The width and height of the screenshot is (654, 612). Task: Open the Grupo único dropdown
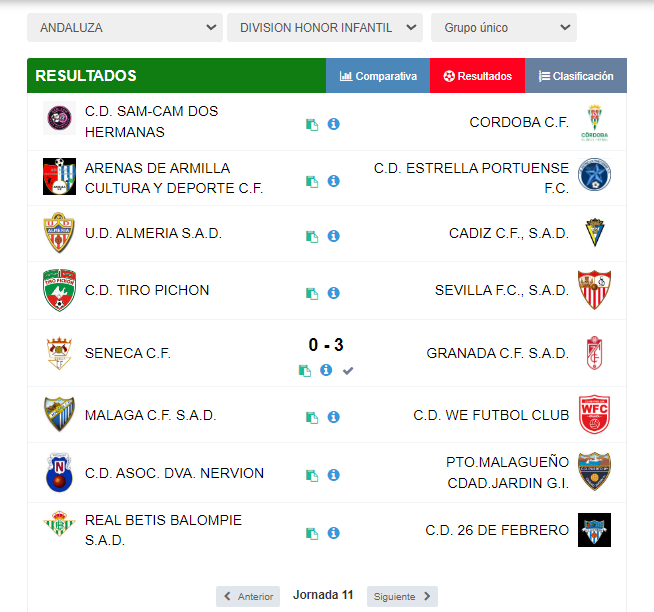click(x=503, y=28)
